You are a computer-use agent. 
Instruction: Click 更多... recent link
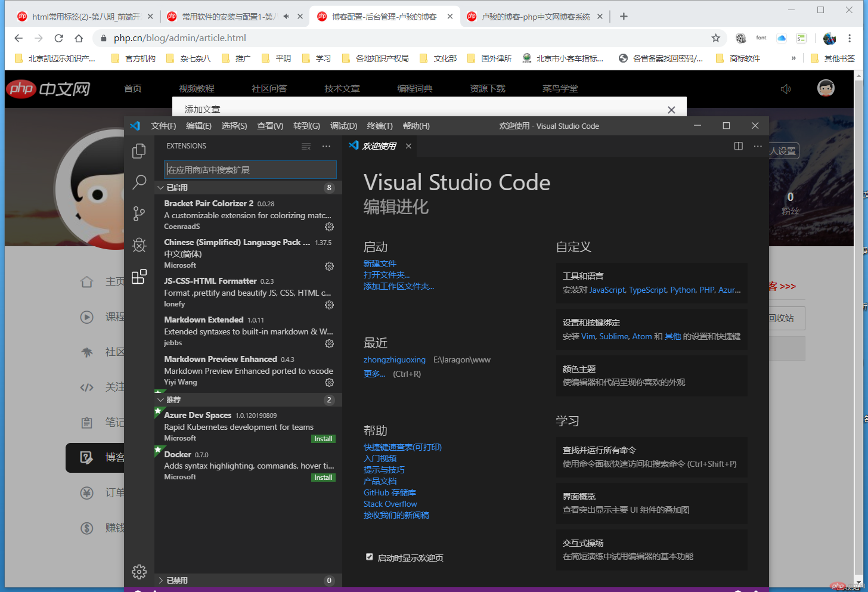click(x=374, y=374)
